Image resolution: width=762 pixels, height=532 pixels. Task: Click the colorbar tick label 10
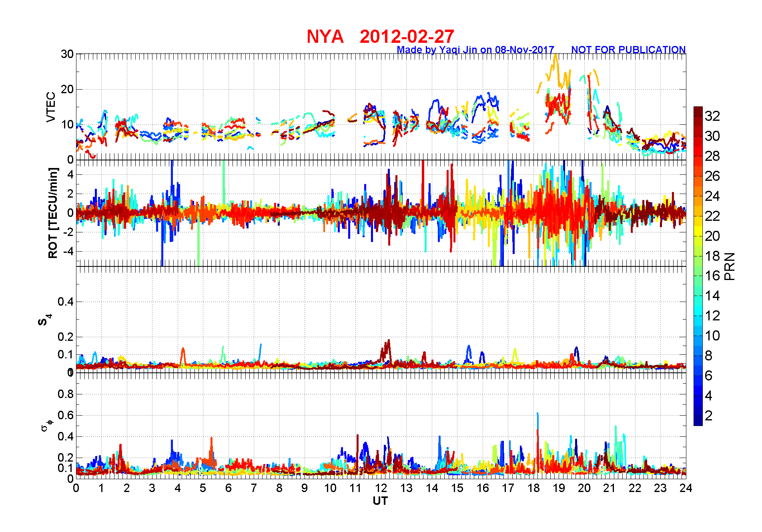click(712, 336)
